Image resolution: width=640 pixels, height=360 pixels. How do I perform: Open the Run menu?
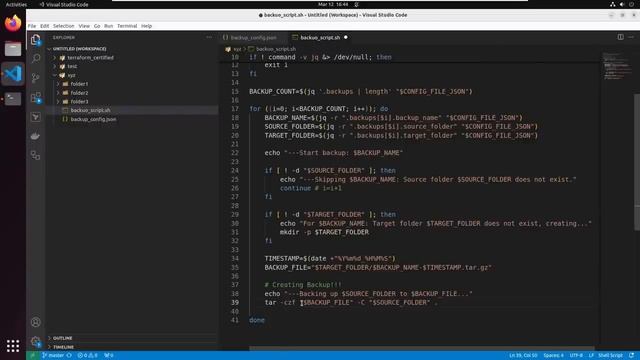(108, 26)
